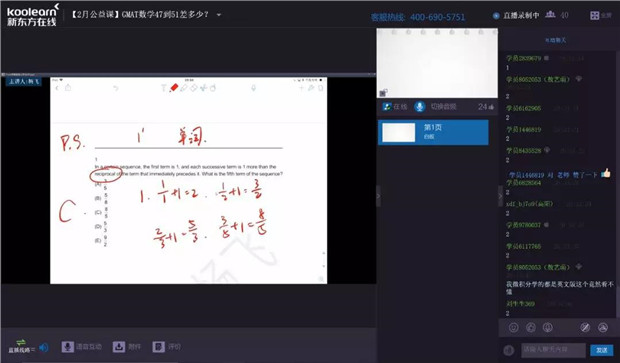Click the 赞了一下 notification line in chat

pyautogui.click(x=553, y=174)
